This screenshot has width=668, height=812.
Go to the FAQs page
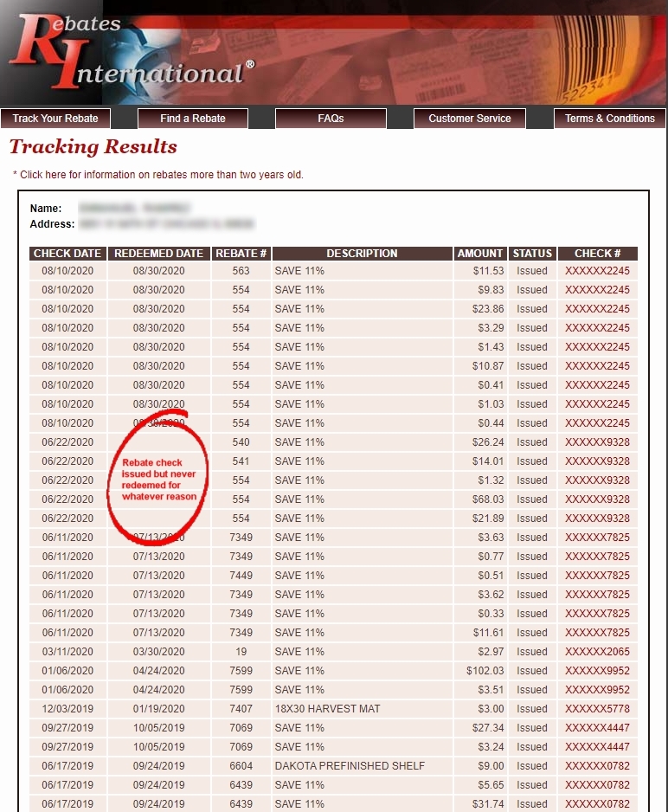click(x=331, y=119)
